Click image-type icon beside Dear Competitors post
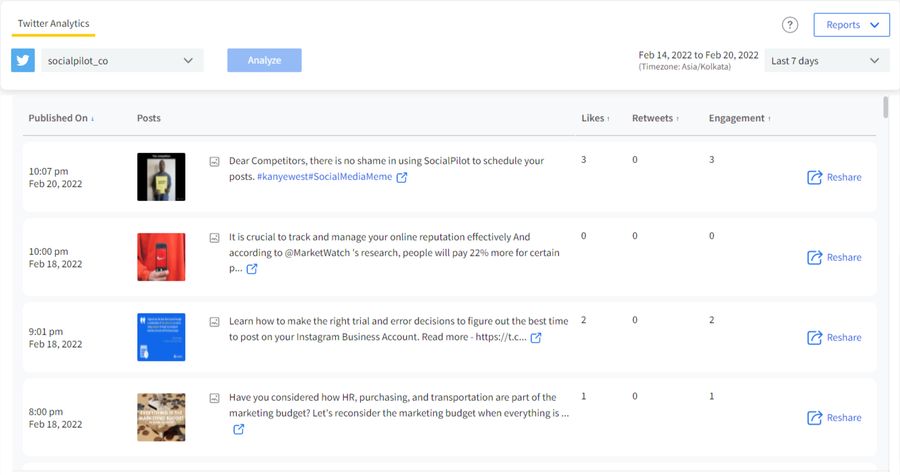Image resolution: width=900 pixels, height=475 pixels. pos(214,162)
